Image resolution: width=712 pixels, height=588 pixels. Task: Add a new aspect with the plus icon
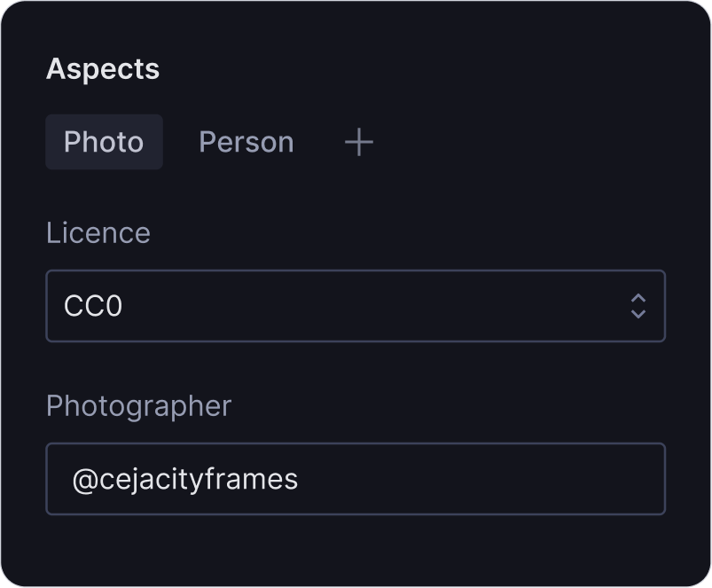[358, 142]
